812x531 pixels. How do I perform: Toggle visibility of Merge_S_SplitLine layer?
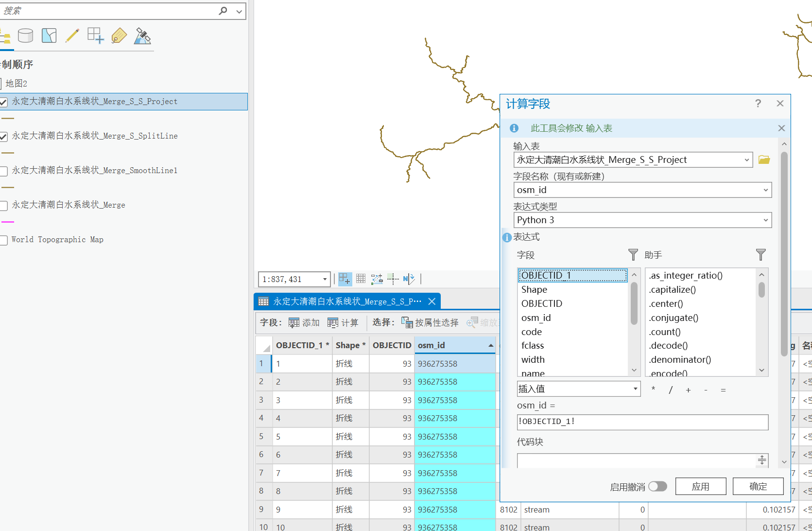3,136
